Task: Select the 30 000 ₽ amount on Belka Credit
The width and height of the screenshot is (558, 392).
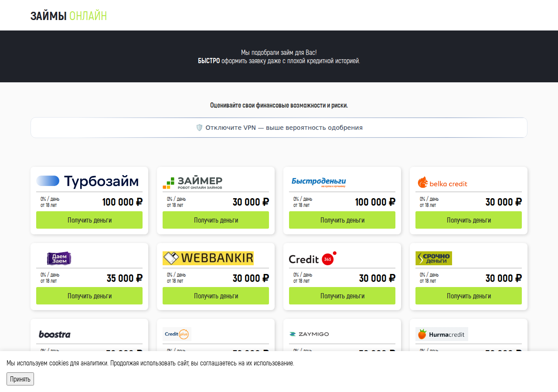Action: pyautogui.click(x=504, y=202)
